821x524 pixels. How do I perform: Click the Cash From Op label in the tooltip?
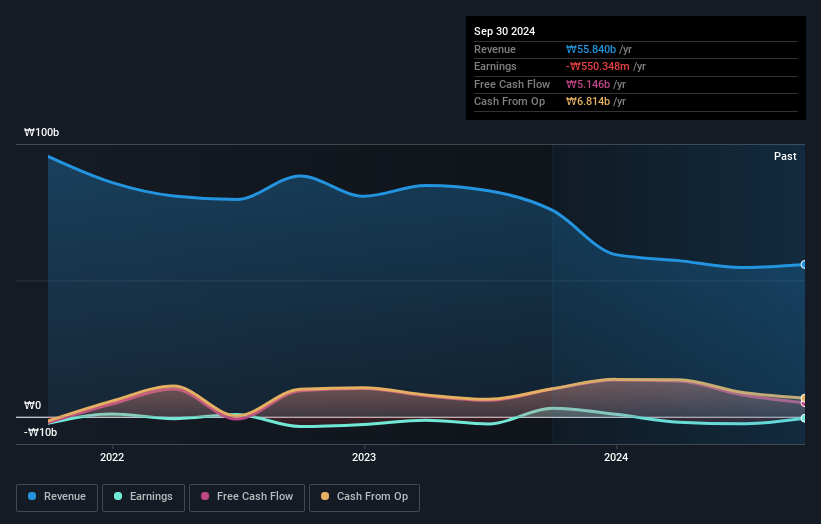click(x=509, y=102)
